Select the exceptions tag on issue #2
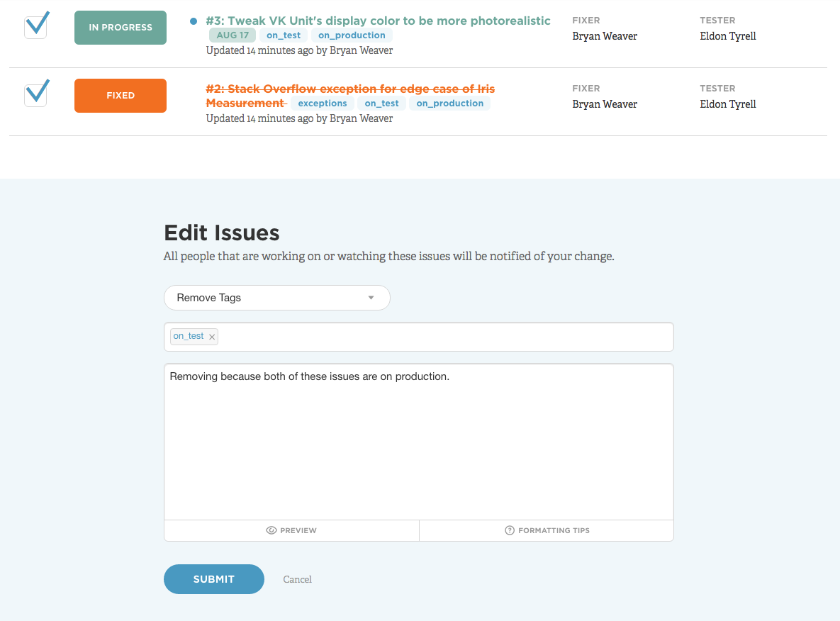The width and height of the screenshot is (840, 621). (x=323, y=103)
